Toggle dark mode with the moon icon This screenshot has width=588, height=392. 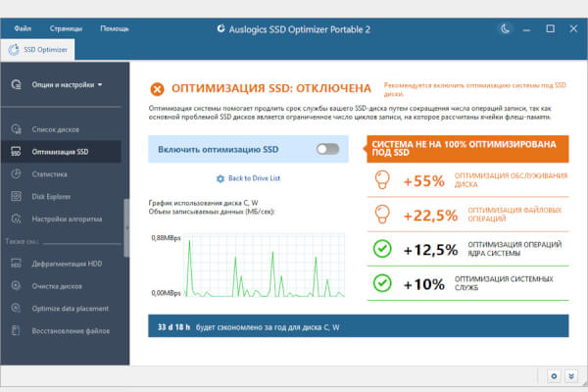[505, 28]
